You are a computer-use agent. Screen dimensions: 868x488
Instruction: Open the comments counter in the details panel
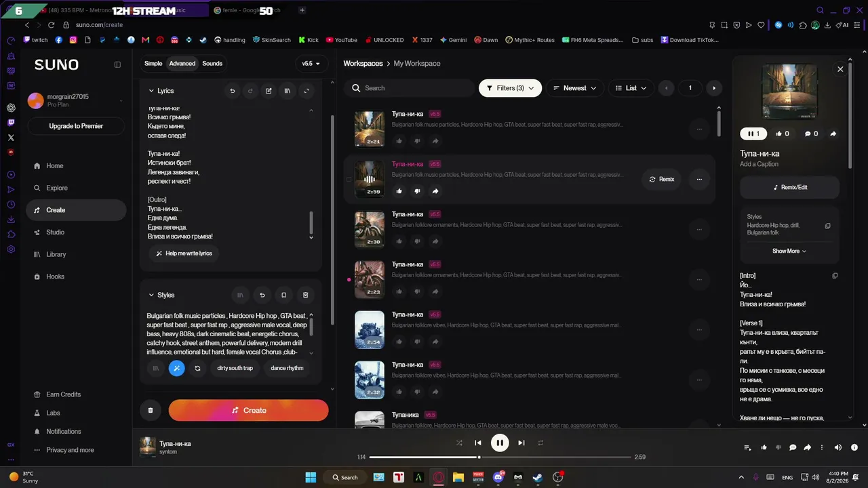pyautogui.click(x=811, y=134)
